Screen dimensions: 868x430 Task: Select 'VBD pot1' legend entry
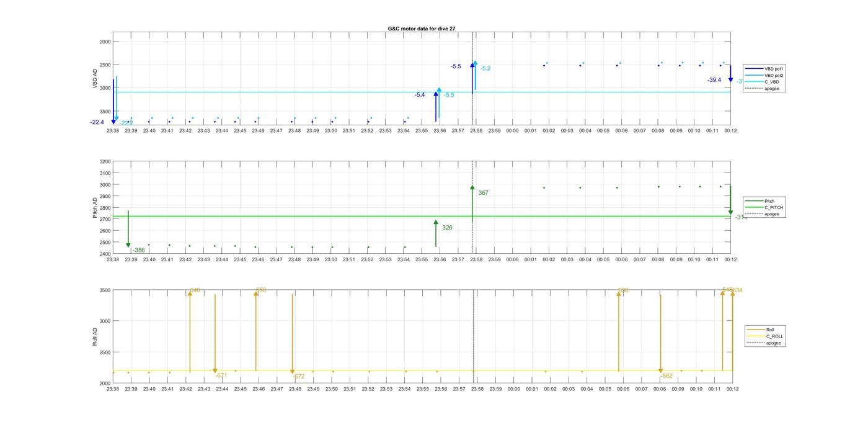tap(765, 69)
